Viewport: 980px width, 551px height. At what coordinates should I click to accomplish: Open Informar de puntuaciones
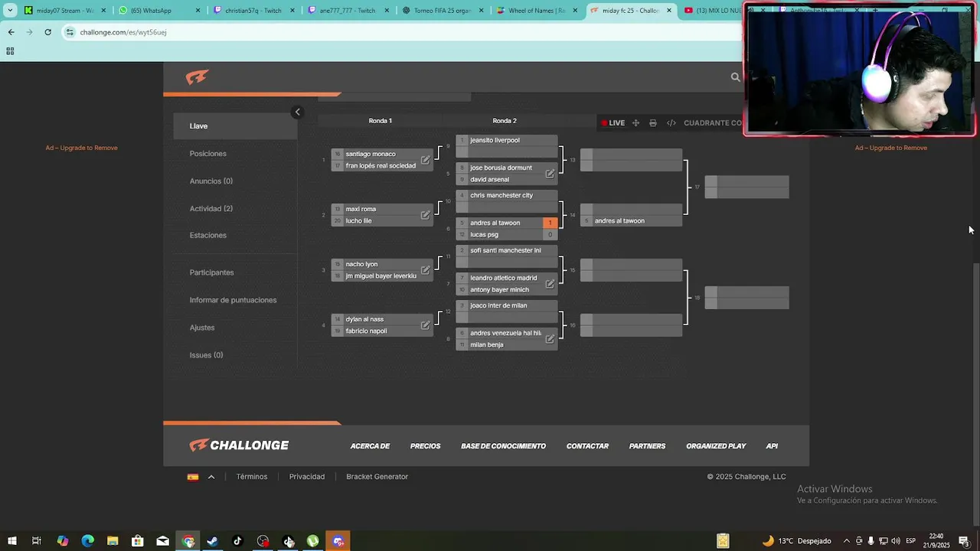coord(234,300)
